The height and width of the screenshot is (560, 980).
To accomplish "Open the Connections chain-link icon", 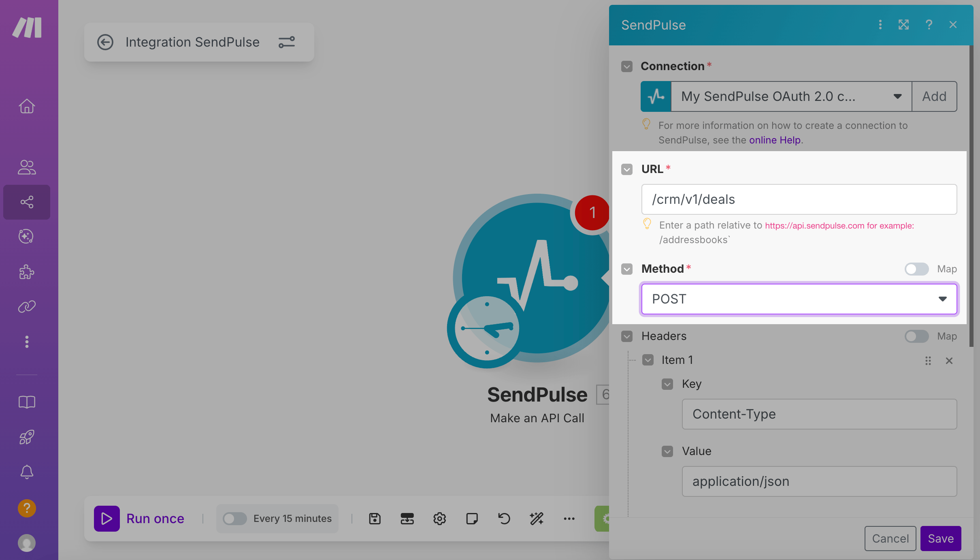I will click(27, 307).
